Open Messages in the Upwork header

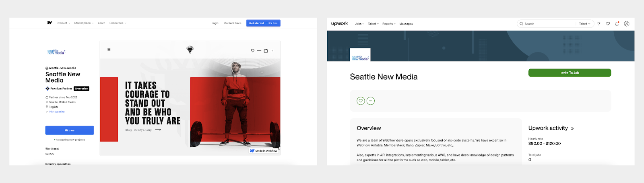point(406,24)
